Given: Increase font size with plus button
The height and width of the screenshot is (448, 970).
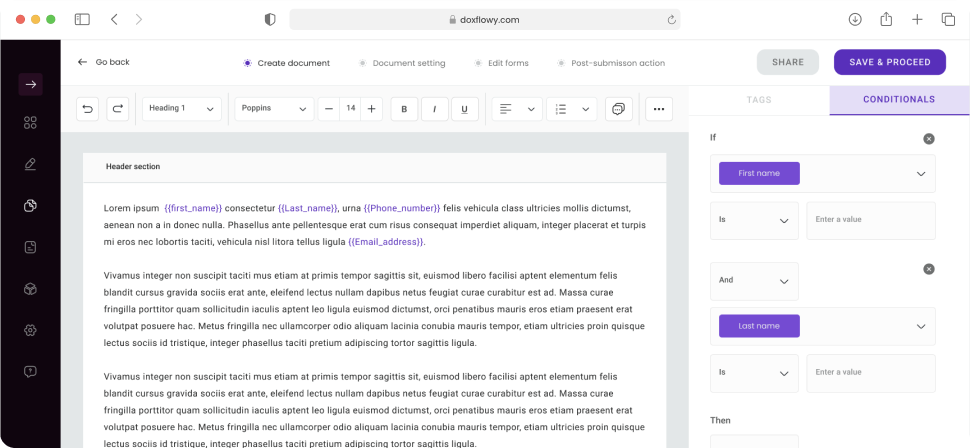Looking at the screenshot, I should [x=371, y=109].
